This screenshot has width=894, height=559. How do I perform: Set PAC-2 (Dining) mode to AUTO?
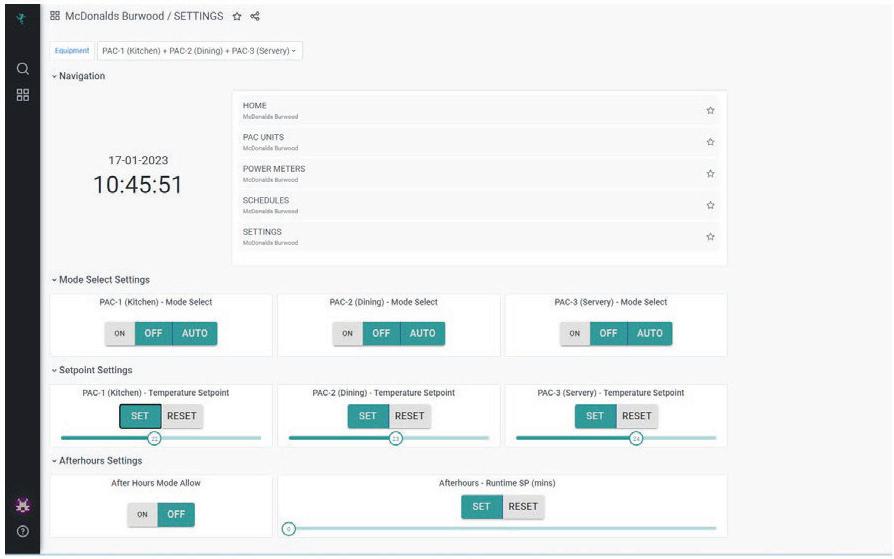pos(422,334)
